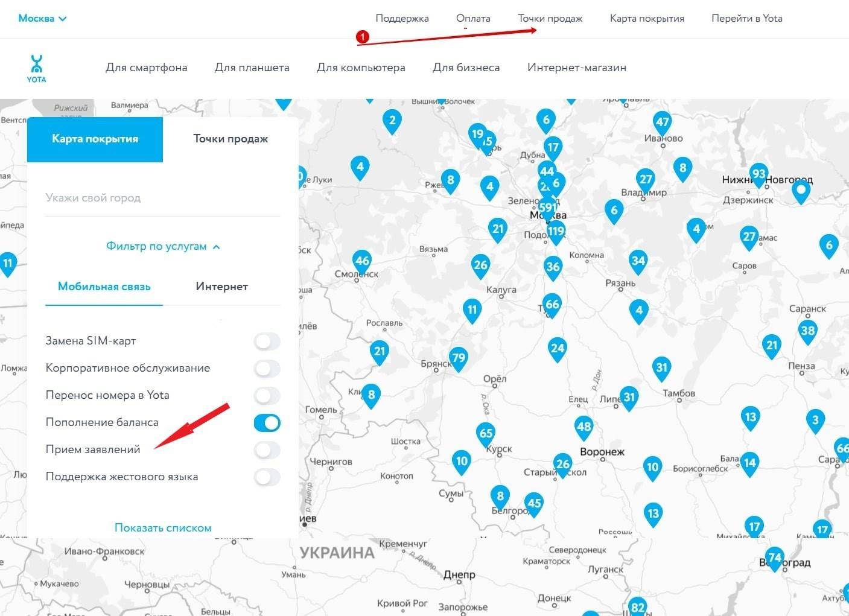Open Для компьютера menu
The height and width of the screenshot is (616, 849).
[x=361, y=68]
